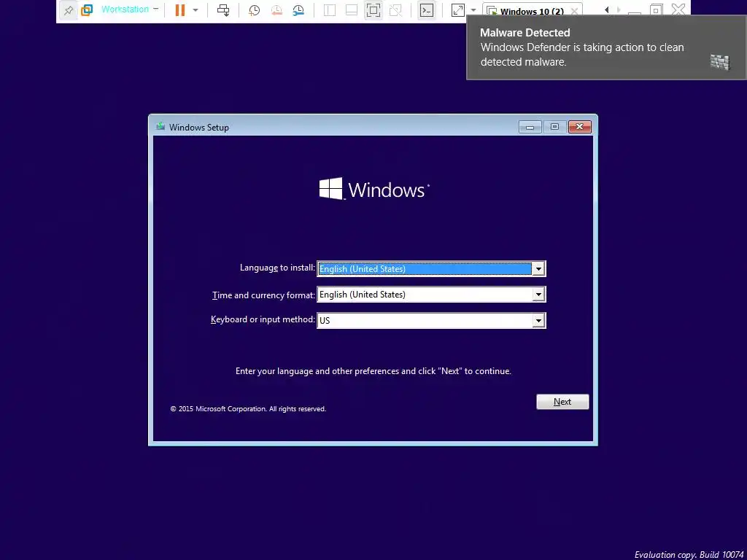
Task: Close the Windows Setup dialog
Action: pos(580,127)
